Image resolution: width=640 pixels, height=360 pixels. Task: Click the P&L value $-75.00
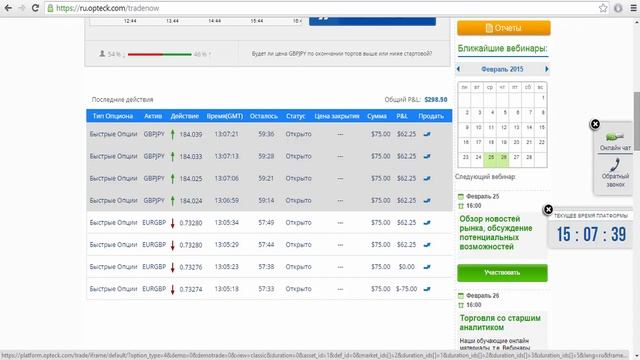tap(406, 289)
